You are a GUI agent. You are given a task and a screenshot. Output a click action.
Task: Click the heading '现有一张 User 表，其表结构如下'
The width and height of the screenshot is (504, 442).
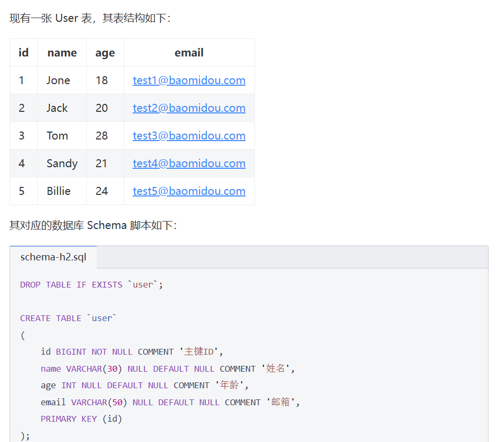tap(90, 18)
